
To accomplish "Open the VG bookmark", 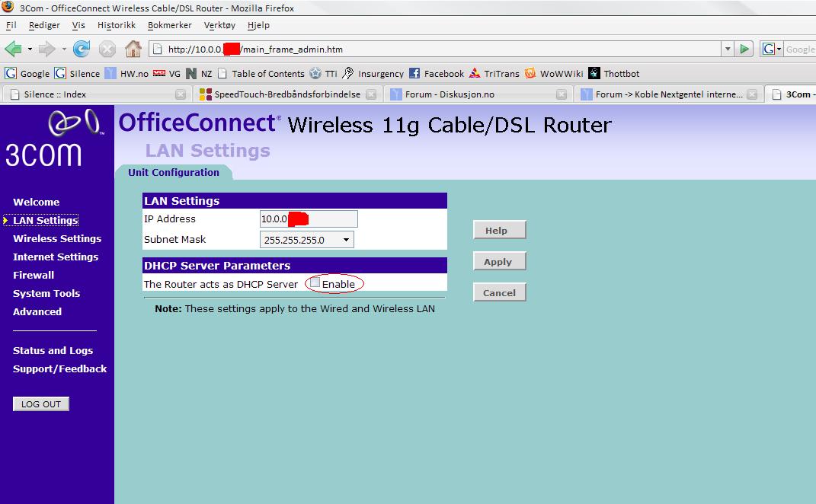I will [x=167, y=73].
